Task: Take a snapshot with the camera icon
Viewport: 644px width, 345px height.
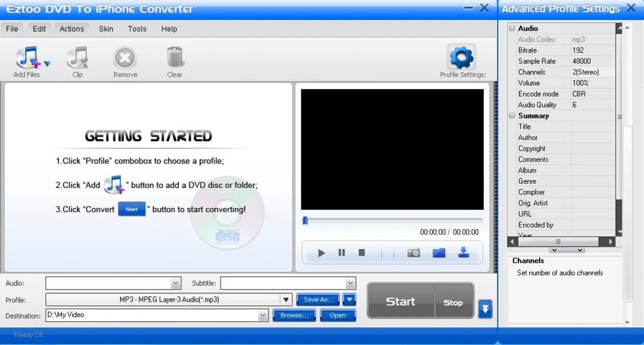Action: pos(414,253)
